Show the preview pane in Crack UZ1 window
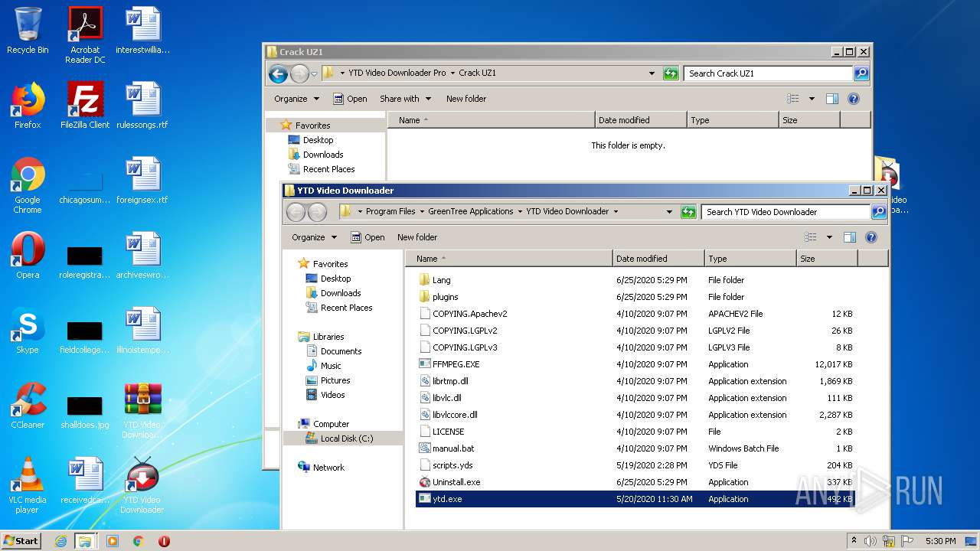Screen dimensions: 980x551 pyautogui.click(x=832, y=99)
